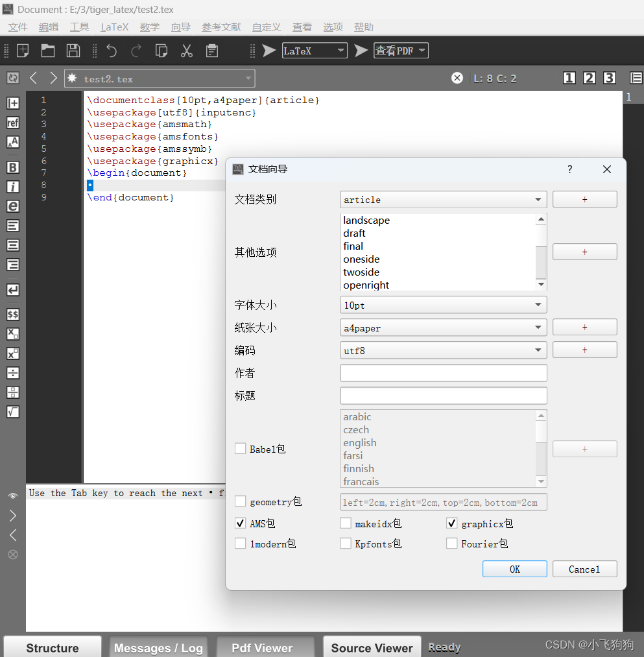The height and width of the screenshot is (657, 644).
Task: Click the scissors Cut icon
Action: pyautogui.click(x=187, y=50)
